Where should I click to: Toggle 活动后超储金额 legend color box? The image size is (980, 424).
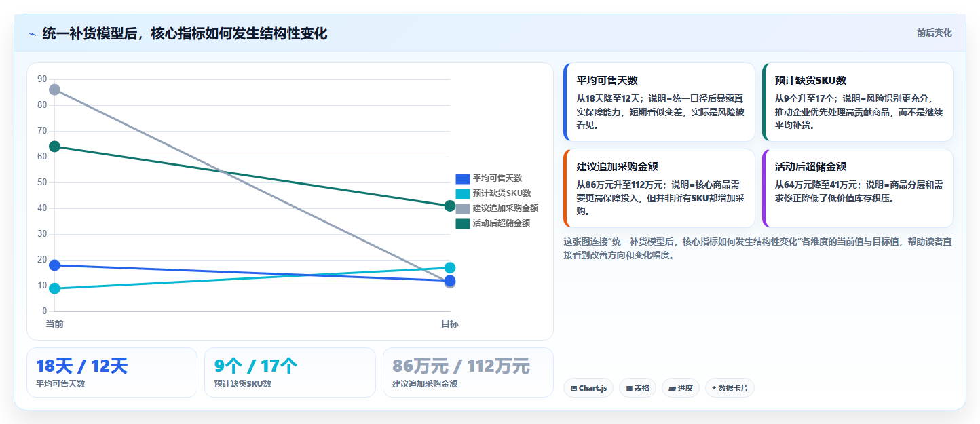[462, 223]
